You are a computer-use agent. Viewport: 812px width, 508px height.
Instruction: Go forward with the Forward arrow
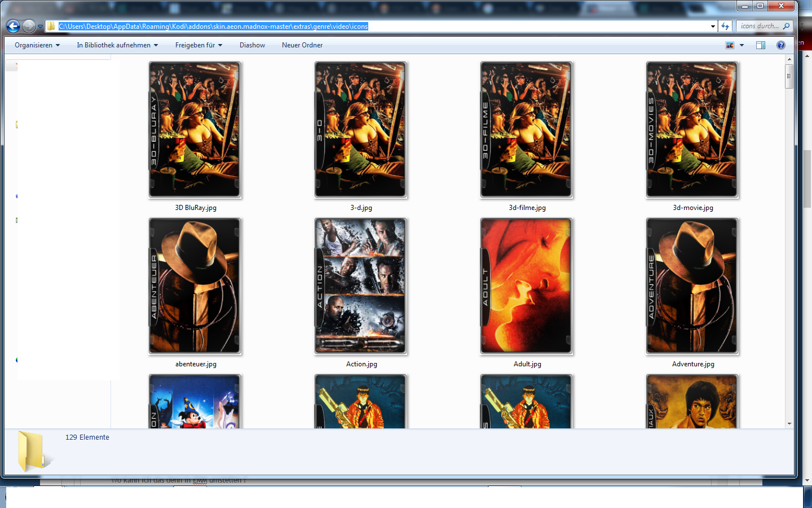click(29, 26)
